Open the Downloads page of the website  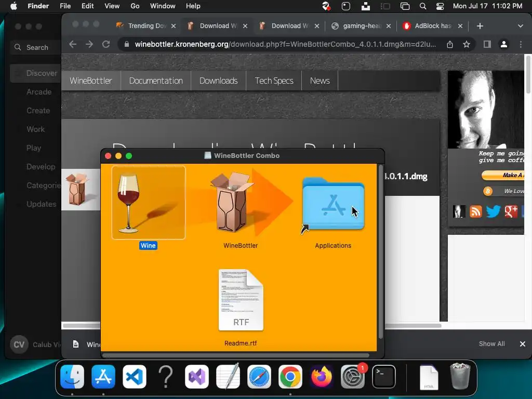(219, 81)
